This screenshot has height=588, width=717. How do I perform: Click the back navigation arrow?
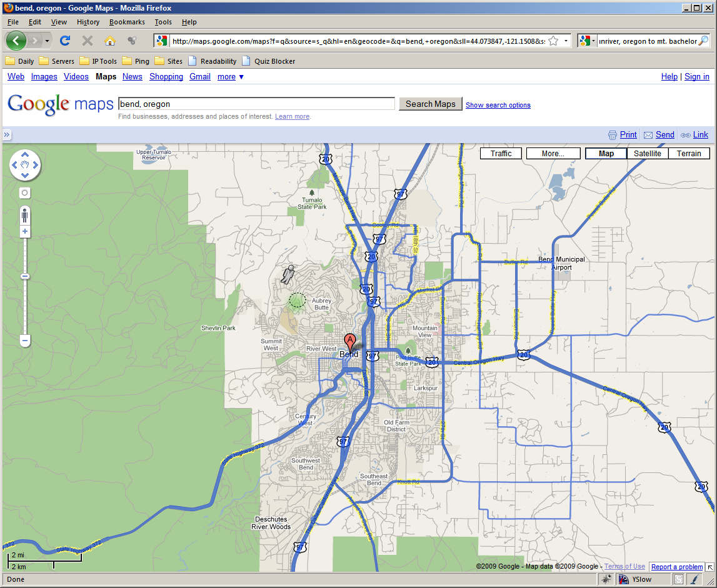pos(17,41)
